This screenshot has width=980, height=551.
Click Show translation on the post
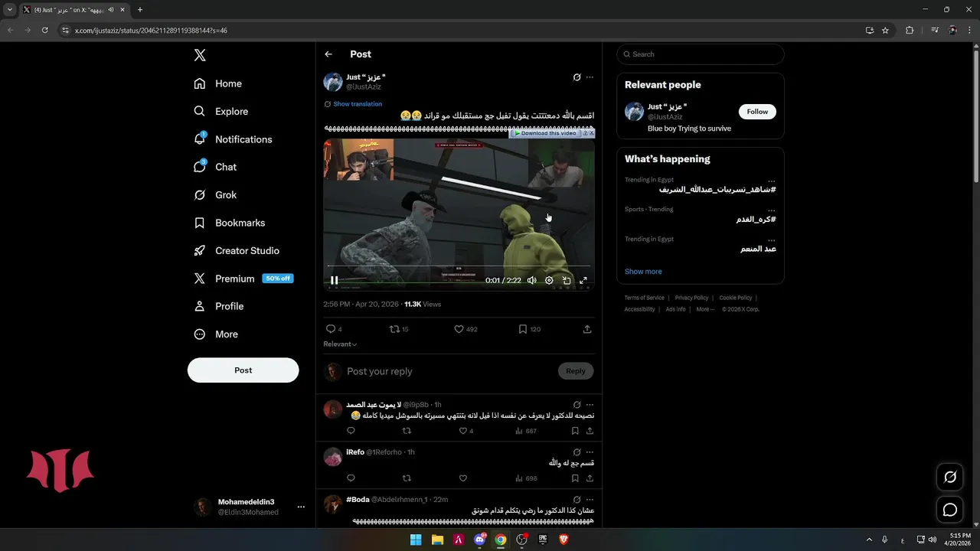coord(358,104)
